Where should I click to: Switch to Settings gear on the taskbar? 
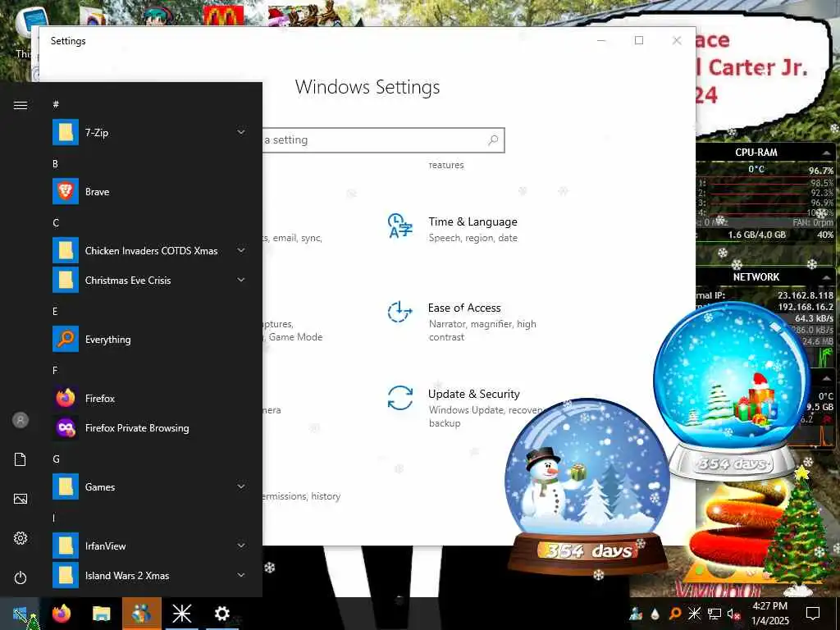[x=221, y=614]
